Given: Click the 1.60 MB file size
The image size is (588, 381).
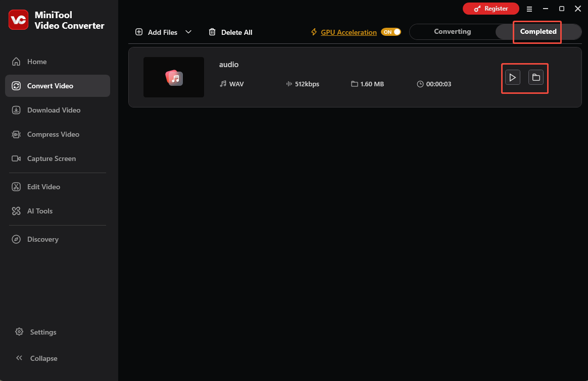Looking at the screenshot, I should click(x=372, y=84).
